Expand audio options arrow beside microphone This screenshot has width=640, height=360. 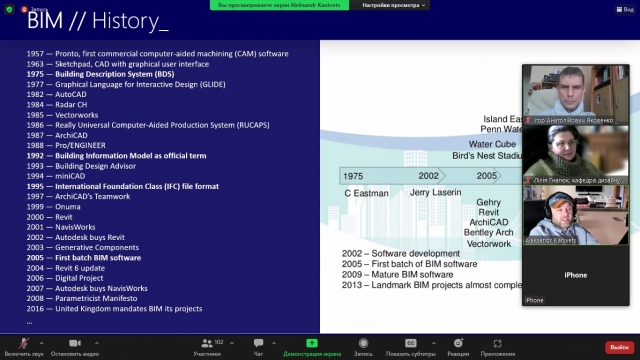[x=42, y=343]
